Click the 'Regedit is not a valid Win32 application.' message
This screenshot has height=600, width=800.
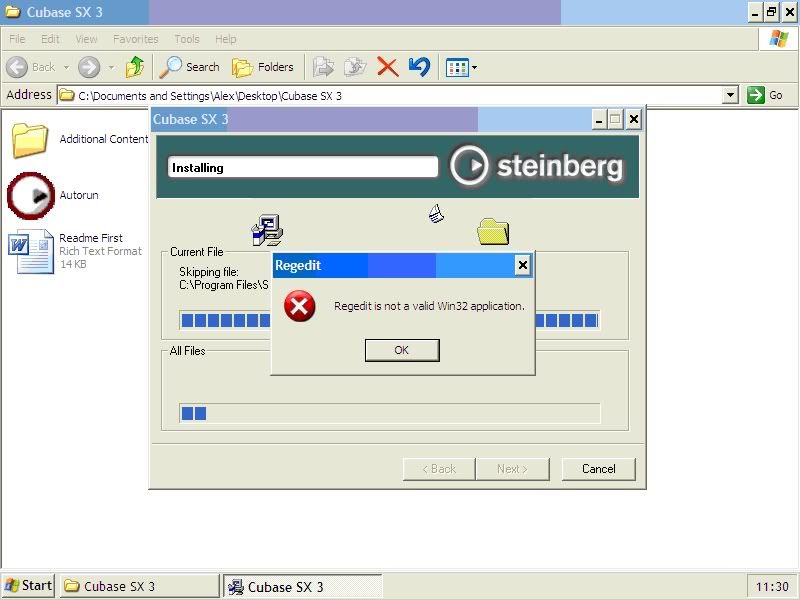tap(429, 306)
